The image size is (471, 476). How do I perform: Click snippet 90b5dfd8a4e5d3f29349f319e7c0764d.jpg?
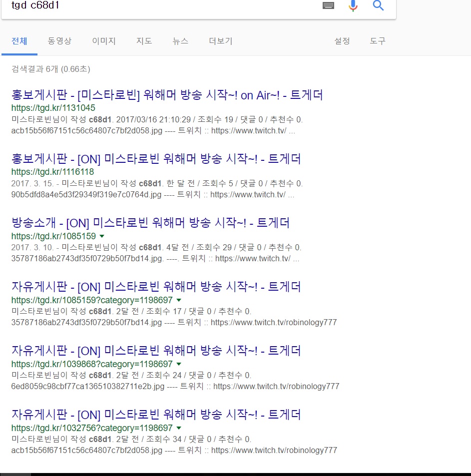point(86,195)
